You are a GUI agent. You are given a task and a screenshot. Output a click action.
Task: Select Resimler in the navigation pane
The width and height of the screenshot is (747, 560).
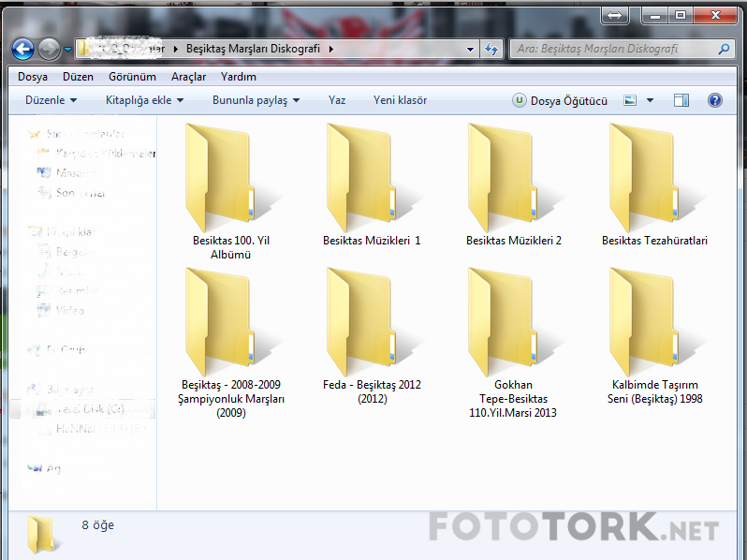68,290
